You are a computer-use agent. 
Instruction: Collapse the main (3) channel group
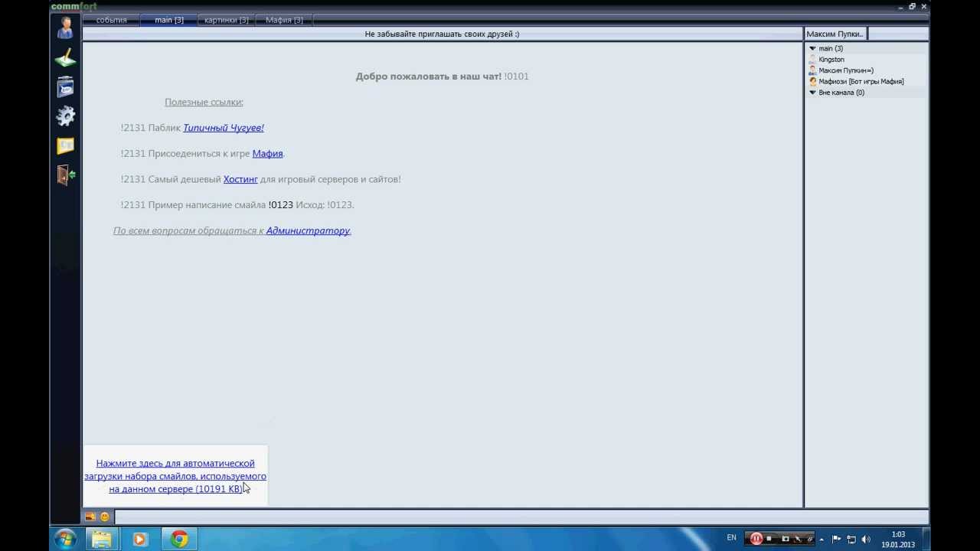[x=812, y=48]
